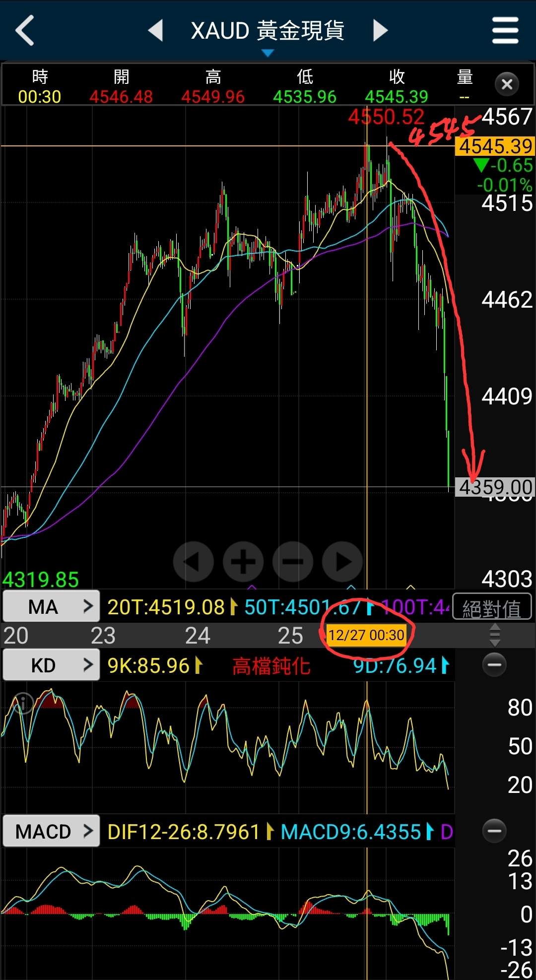The image size is (536, 980).
Task: Collapse the MACD indicator panel
Action: pos(494,831)
